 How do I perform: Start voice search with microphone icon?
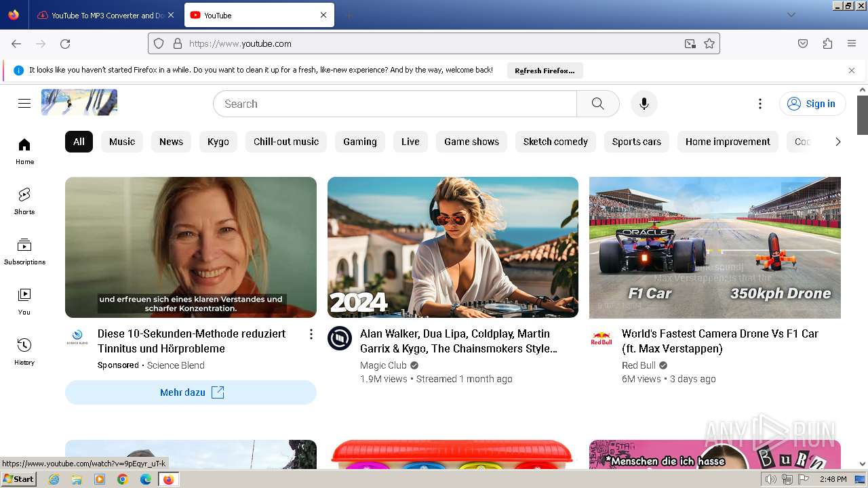click(x=644, y=104)
